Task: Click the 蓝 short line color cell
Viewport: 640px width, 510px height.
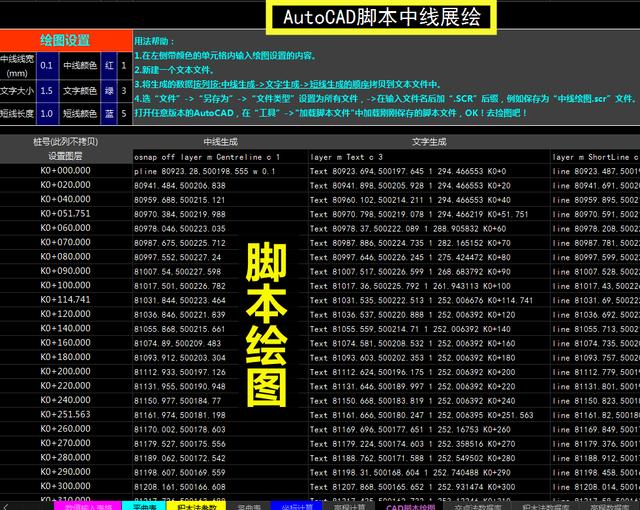Action: [x=109, y=113]
